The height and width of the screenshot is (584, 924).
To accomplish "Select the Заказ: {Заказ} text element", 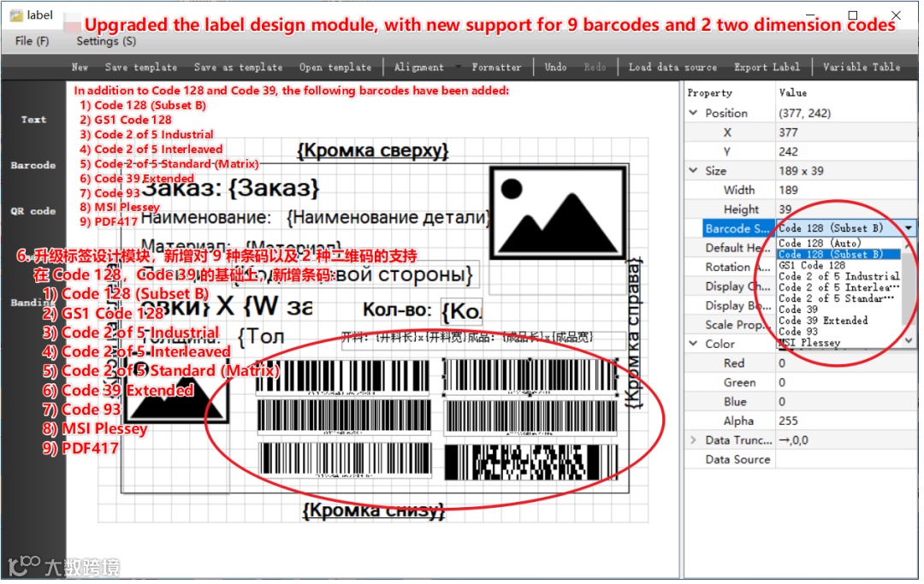I will 230,188.
